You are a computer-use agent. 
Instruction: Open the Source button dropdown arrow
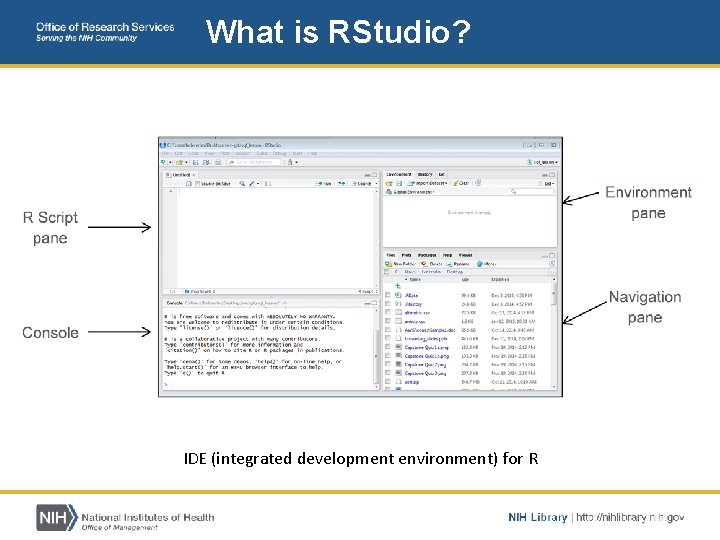[x=376, y=184]
